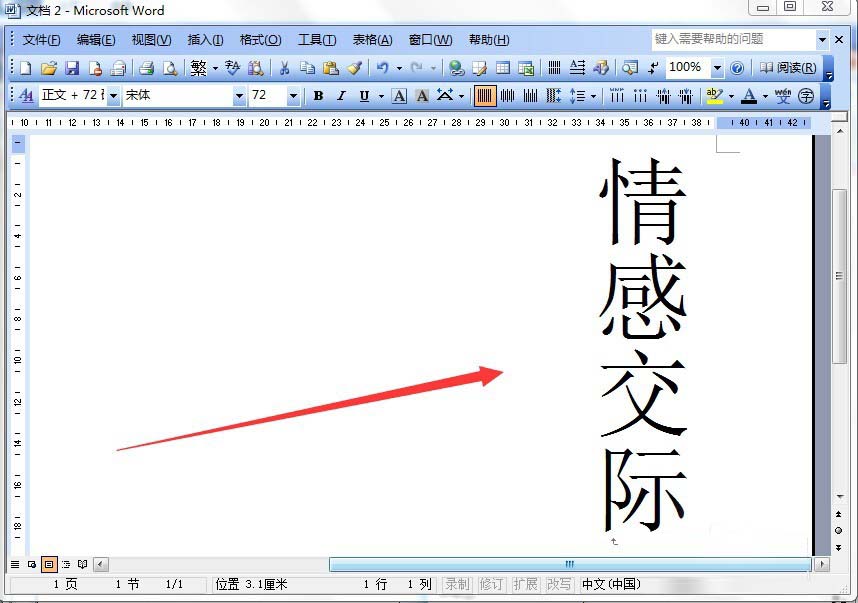This screenshot has width=858, height=603.
Task: Toggle Document Map icon
Action: [x=630, y=68]
